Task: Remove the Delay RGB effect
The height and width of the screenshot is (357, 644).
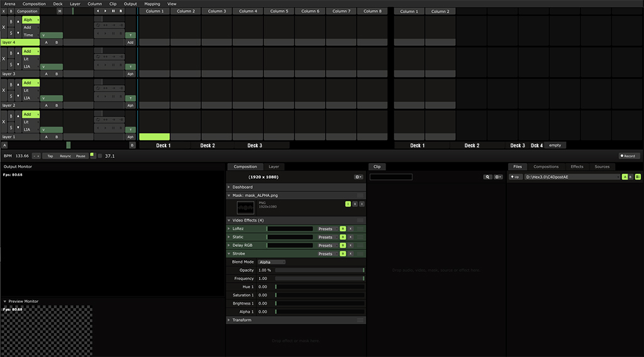Action: point(350,245)
